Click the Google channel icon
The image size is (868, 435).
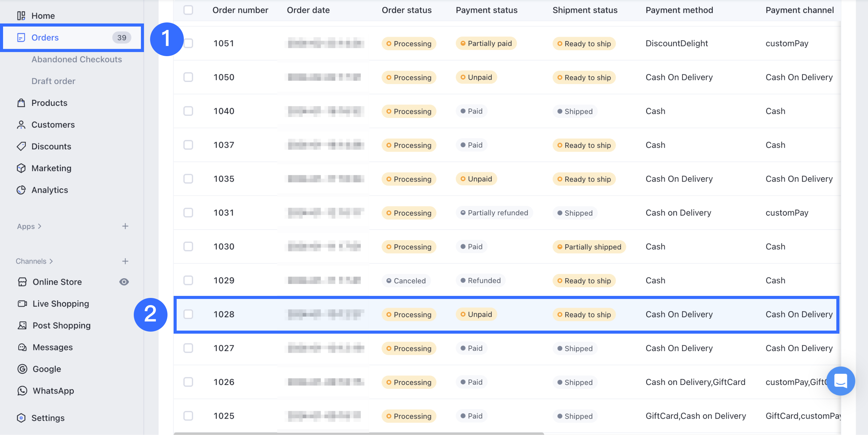[x=22, y=369]
